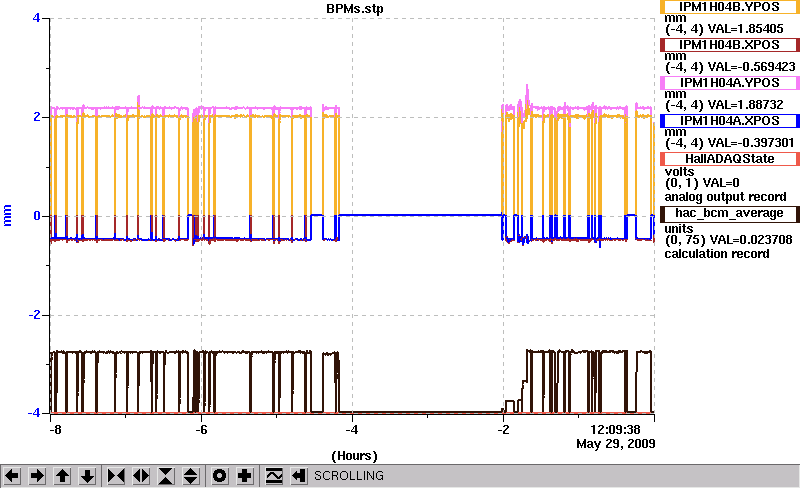Click the BPMs.stp graph title
This screenshot has height=488, width=800.
click(x=355, y=9)
